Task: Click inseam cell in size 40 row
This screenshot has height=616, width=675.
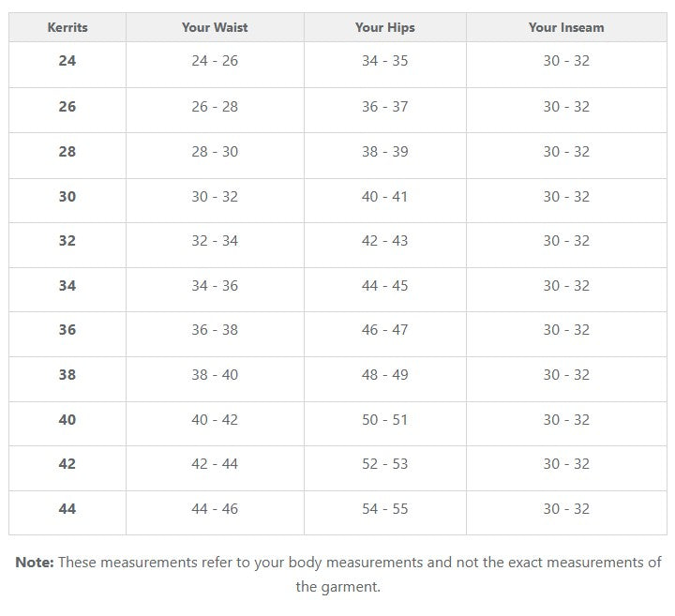Action: [566, 420]
